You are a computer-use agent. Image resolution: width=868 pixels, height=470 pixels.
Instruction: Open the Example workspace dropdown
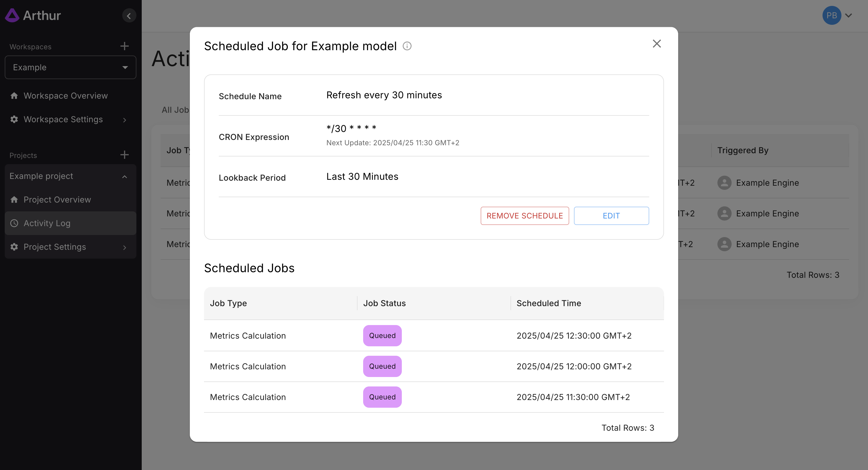tap(71, 67)
